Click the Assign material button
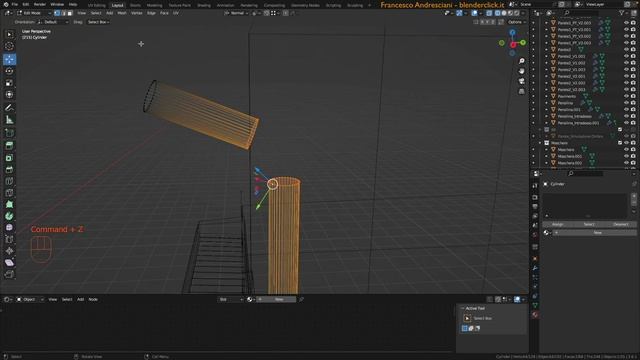The image size is (640, 360). [x=558, y=224]
